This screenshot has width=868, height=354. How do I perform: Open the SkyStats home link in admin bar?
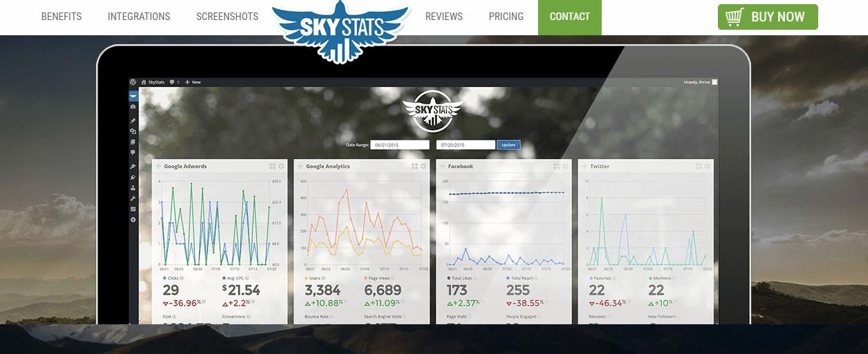153,82
